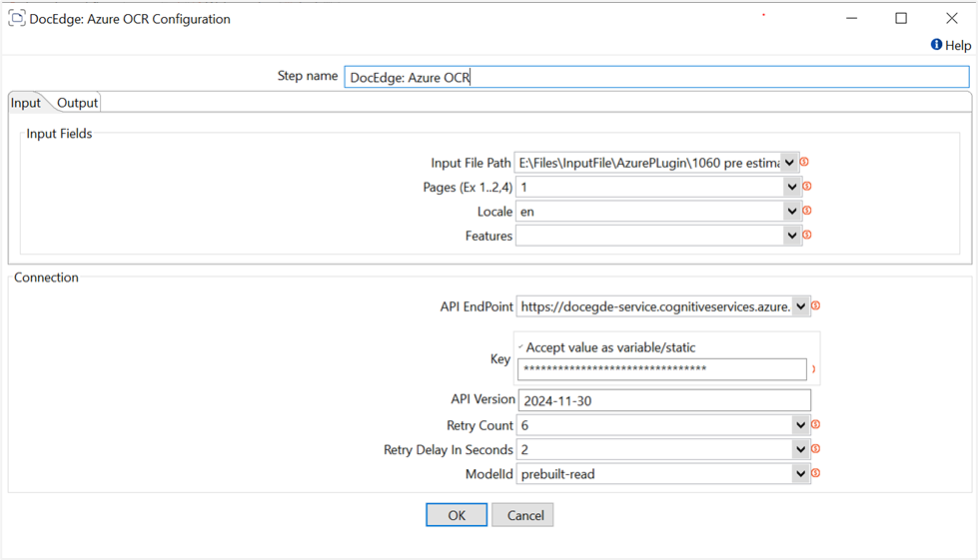Click the Retry Count value 6
The width and height of the screenshot is (978, 560).
524,425
